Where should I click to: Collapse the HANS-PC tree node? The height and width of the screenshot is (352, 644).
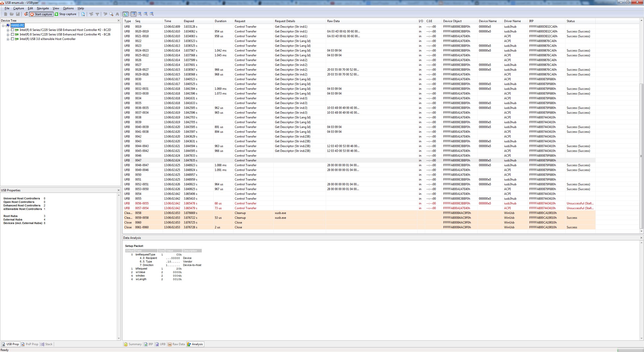(3, 26)
